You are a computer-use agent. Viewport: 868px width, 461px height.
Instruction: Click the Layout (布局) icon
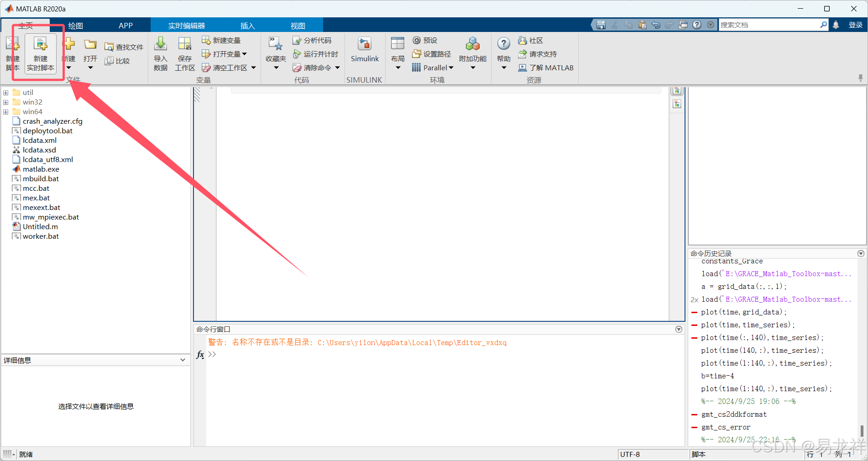(397, 44)
